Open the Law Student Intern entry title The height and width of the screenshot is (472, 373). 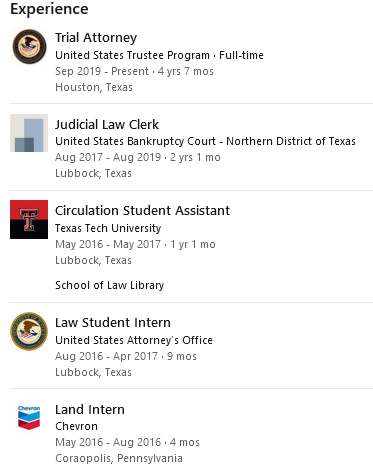click(113, 323)
